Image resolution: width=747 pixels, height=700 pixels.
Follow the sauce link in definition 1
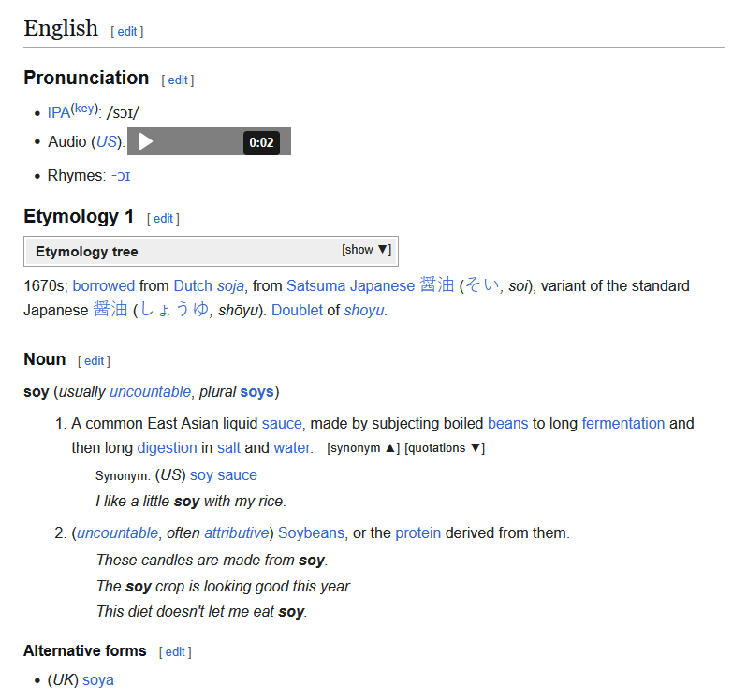pyautogui.click(x=282, y=423)
